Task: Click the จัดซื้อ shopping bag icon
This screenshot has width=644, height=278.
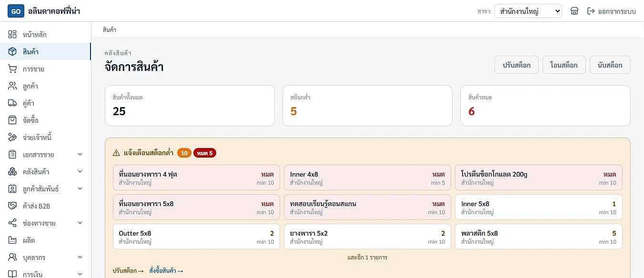Action: [x=12, y=120]
